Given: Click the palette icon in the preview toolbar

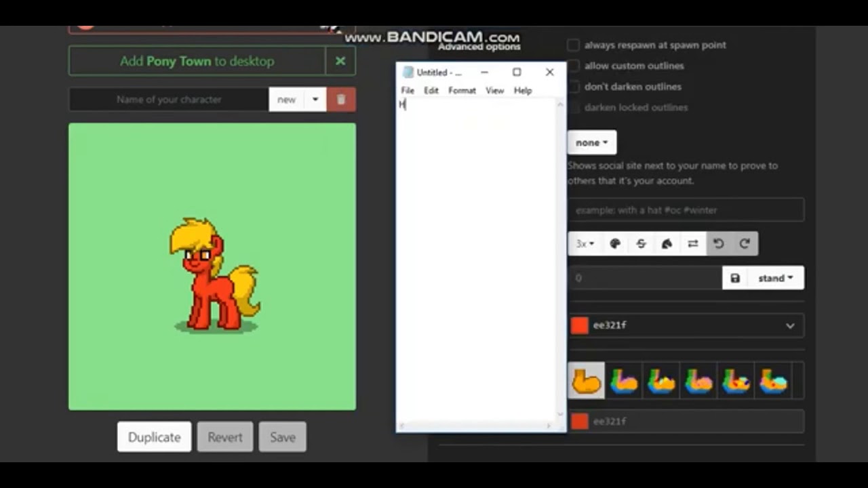Looking at the screenshot, I should pos(615,244).
